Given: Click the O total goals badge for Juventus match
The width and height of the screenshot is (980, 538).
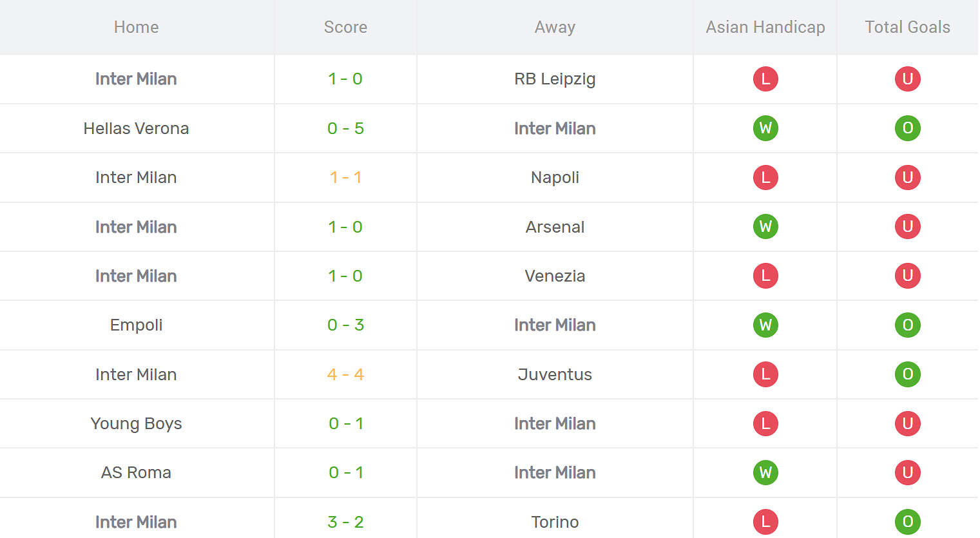Looking at the screenshot, I should tap(907, 374).
